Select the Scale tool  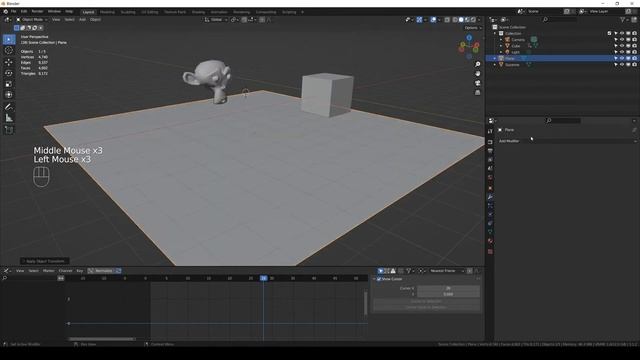9,84
